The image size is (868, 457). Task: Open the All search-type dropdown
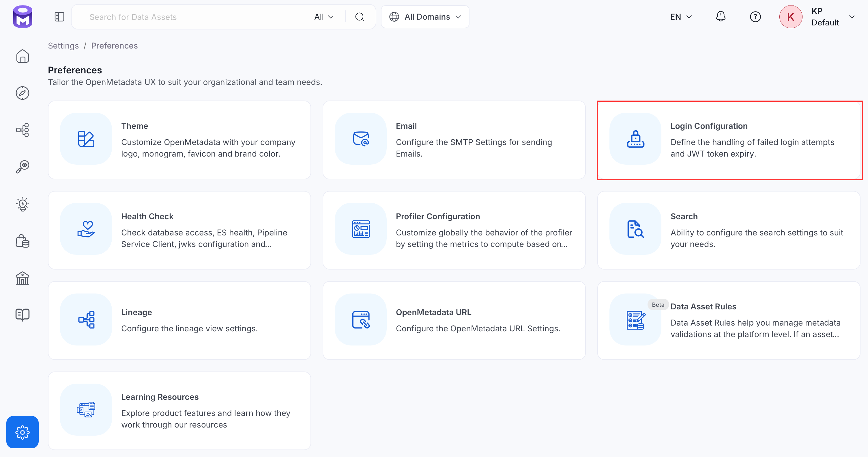[324, 17]
